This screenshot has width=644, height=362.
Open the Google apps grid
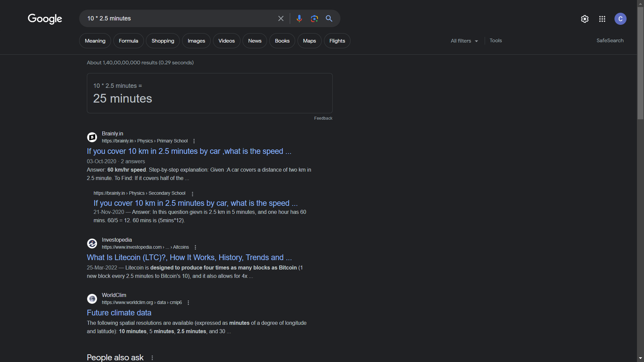(602, 19)
